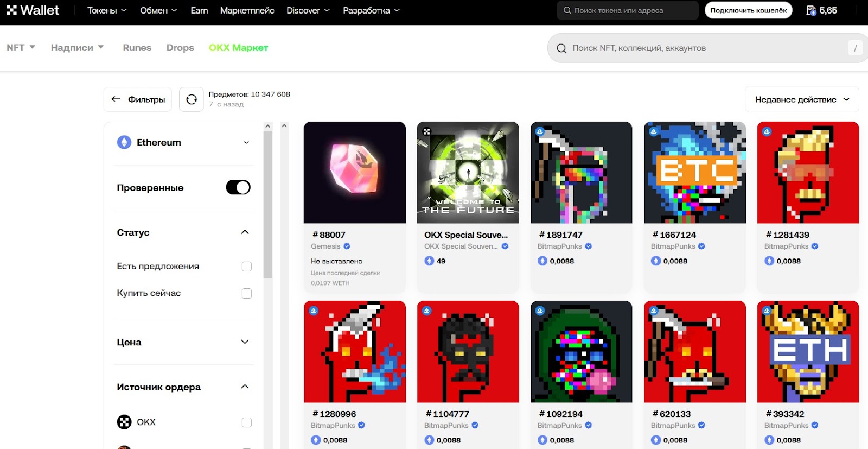This screenshot has width=868, height=449.
Task: Click the OKX badge on the Special Souvenir image
Action: pyautogui.click(x=427, y=131)
